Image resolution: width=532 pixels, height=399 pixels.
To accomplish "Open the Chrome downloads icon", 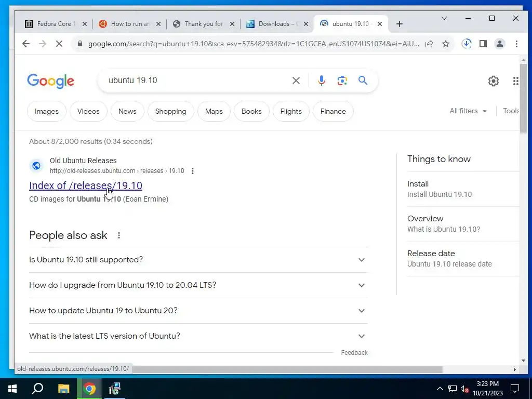I will point(467,44).
